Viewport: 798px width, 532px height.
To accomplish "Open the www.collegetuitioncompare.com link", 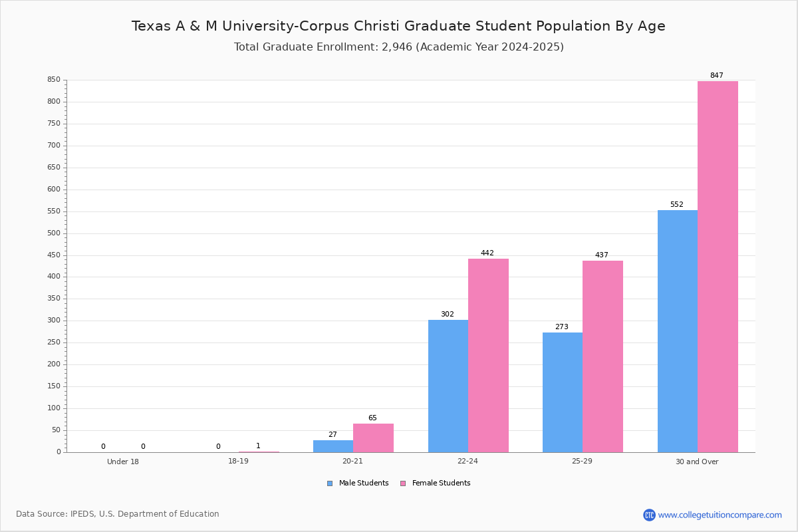I will click(720, 515).
